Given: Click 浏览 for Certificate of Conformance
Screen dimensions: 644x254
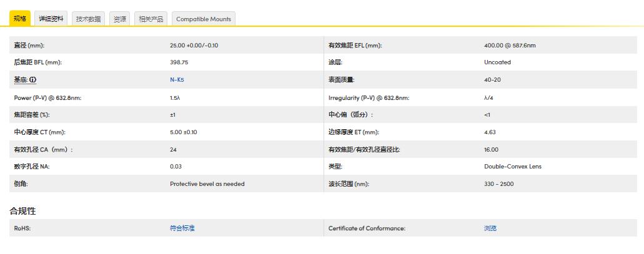Looking at the screenshot, I should pyautogui.click(x=490, y=228).
